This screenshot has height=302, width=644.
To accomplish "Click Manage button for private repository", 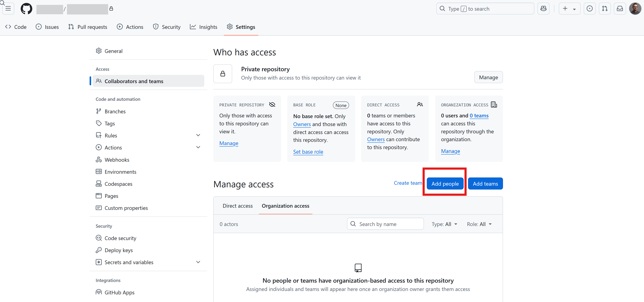I will pos(488,77).
